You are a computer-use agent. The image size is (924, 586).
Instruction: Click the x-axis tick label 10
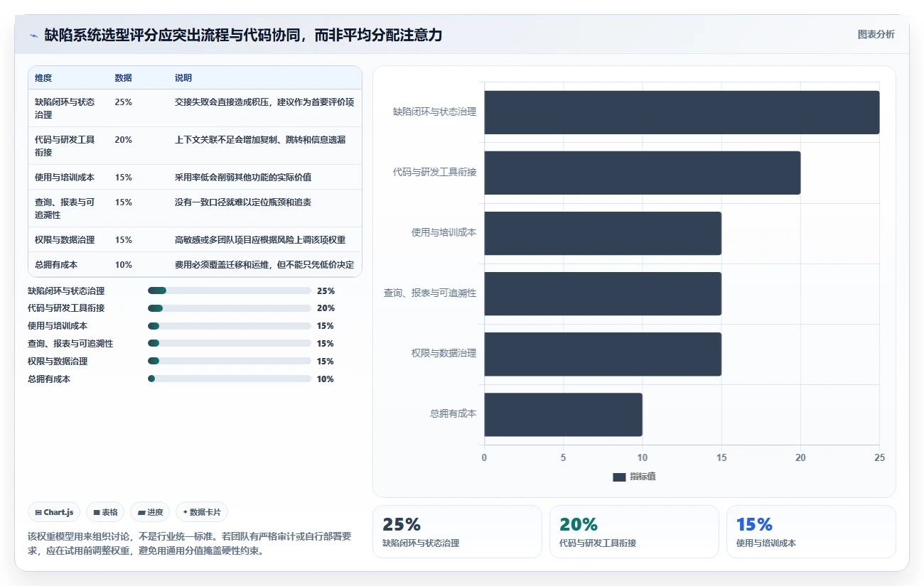coord(643,458)
